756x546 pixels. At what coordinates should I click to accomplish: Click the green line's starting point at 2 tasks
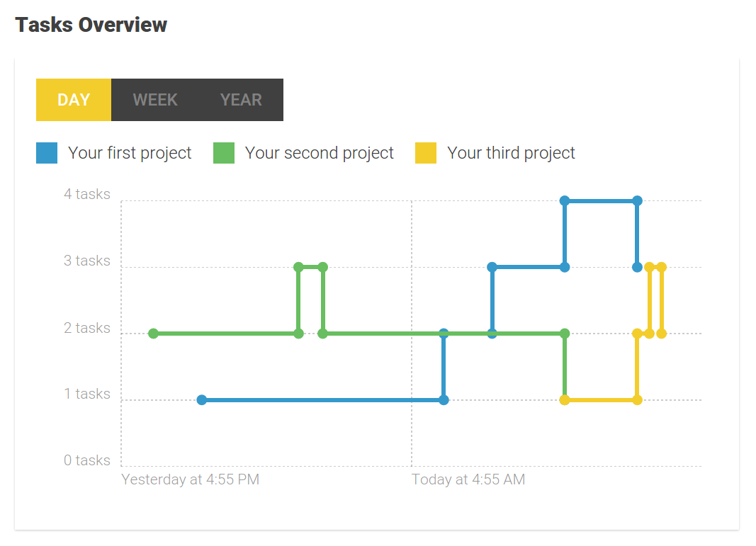(x=153, y=334)
